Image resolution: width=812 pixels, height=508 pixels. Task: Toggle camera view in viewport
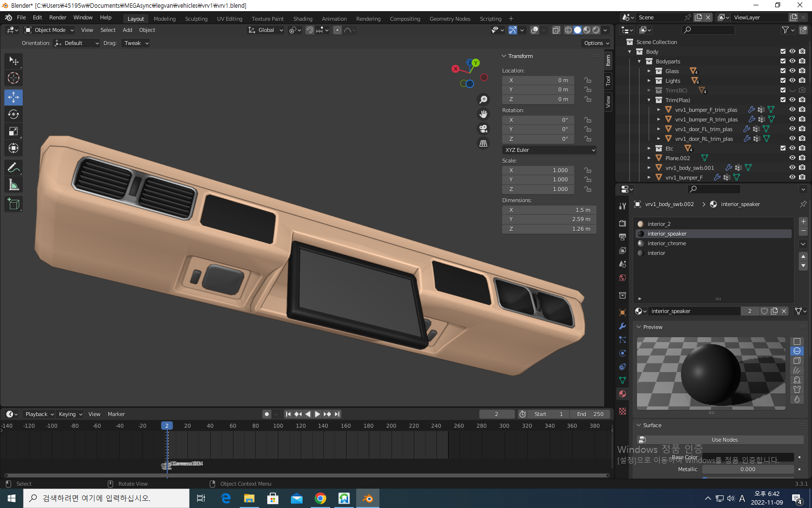pyautogui.click(x=483, y=129)
